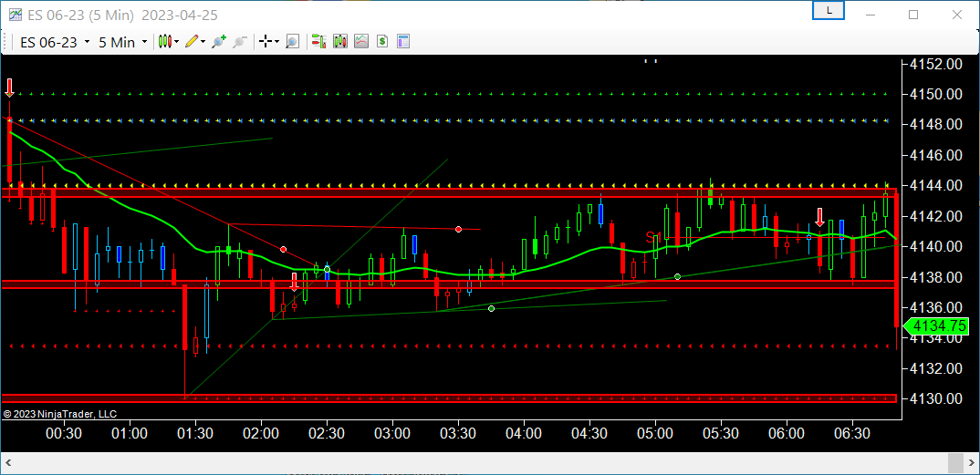Click the 4152.00 price axis label

tap(937, 64)
